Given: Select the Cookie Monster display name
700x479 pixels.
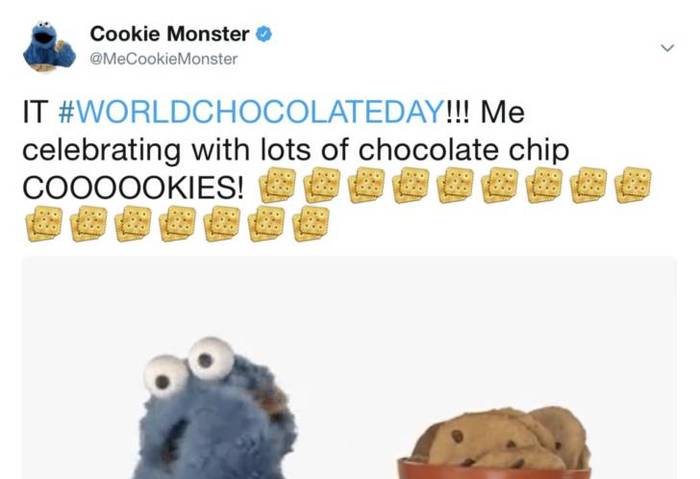Looking at the screenshot, I should pyautogui.click(x=170, y=34).
